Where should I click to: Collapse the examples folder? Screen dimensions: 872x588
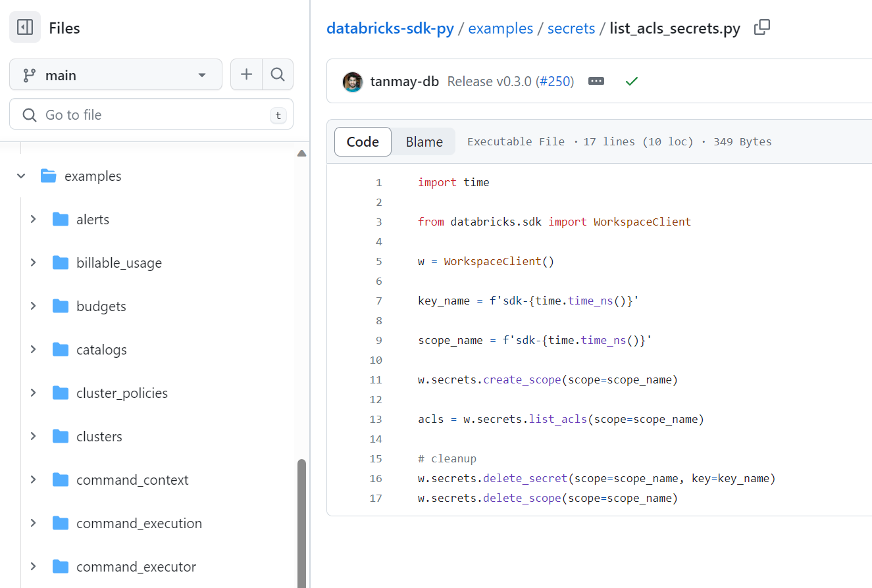(20, 176)
